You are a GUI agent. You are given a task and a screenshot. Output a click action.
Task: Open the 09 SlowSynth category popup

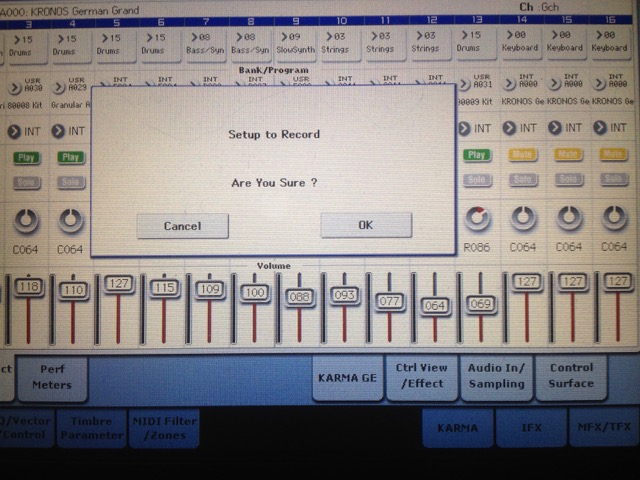pos(296,43)
